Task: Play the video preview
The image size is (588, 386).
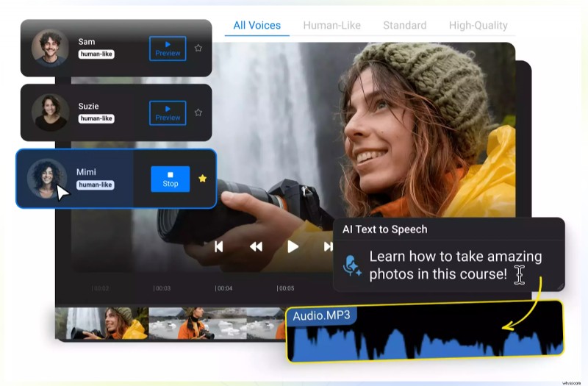Action: [x=293, y=246]
